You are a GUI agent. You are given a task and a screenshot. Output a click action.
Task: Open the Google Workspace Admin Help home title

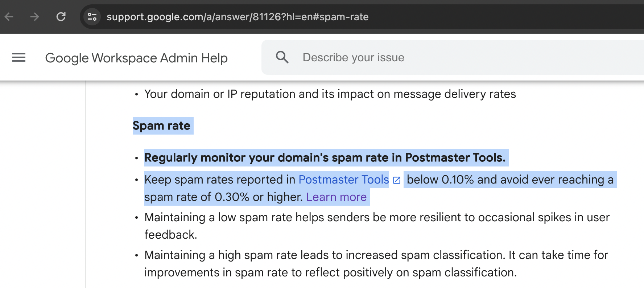[136, 58]
